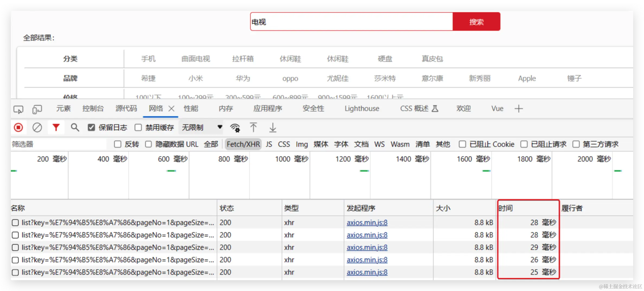
Task: Select the 网络 tab
Action: 156,109
